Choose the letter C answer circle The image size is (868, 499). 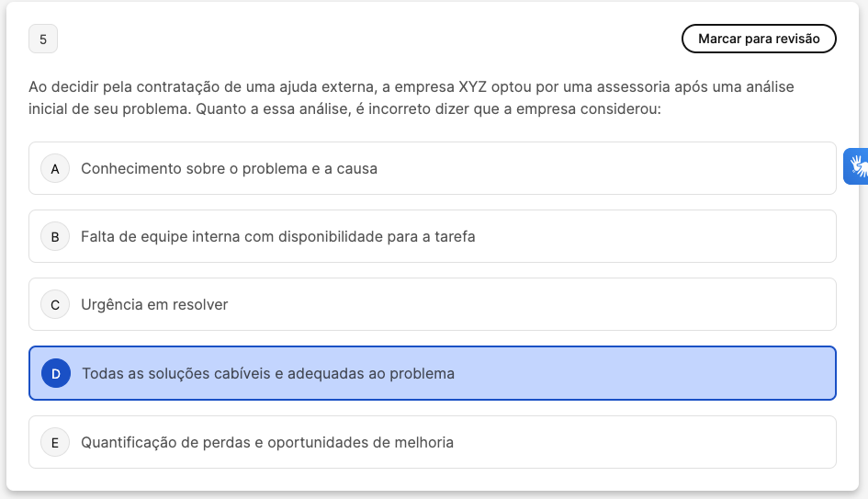click(55, 305)
